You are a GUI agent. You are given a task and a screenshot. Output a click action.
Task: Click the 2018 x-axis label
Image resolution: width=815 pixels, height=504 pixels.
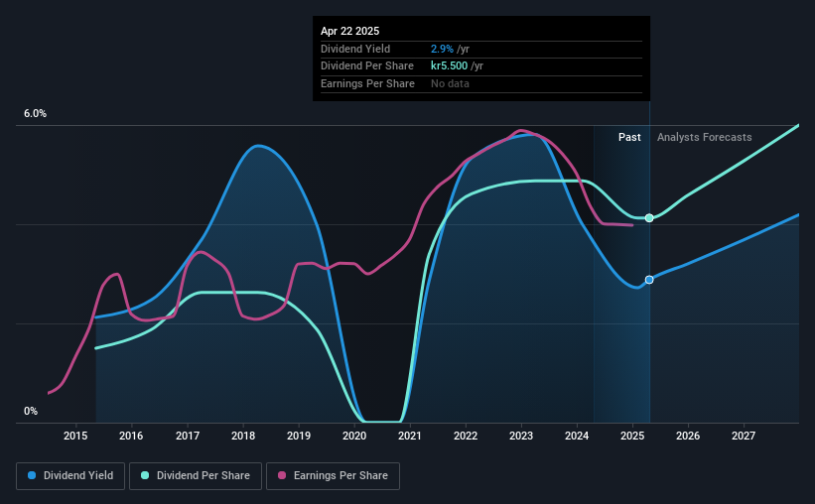[243, 436]
